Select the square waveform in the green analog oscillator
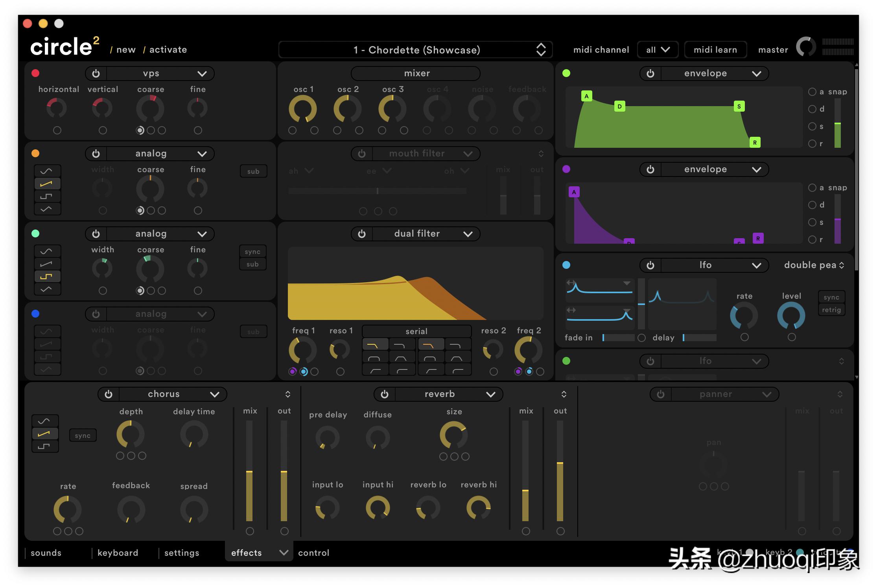This screenshot has width=877, height=588. point(47,277)
